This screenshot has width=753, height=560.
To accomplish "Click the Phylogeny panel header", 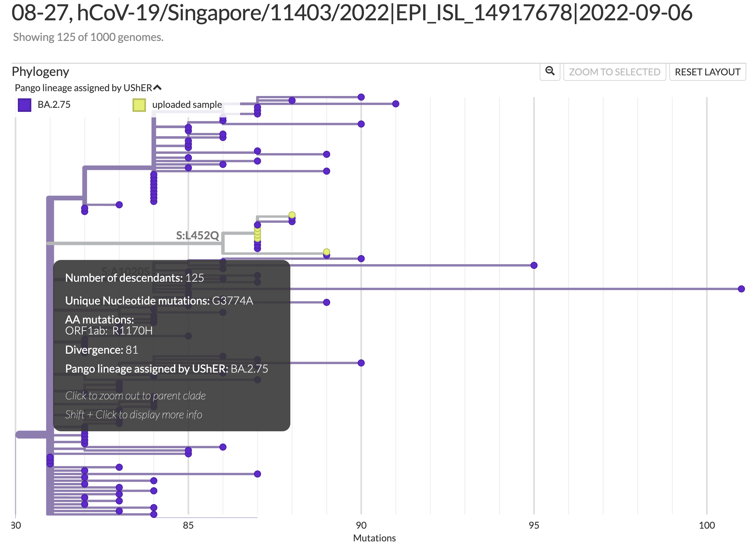I will click(x=40, y=71).
